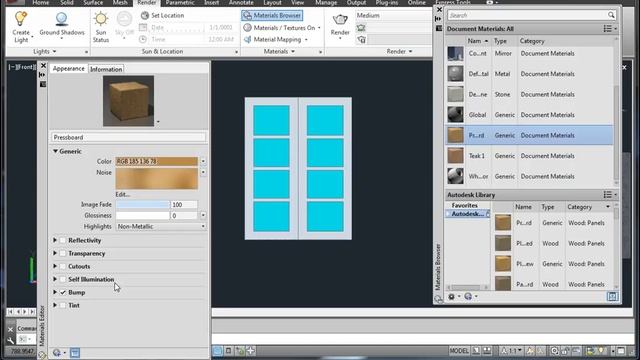Click the Materials Browser ribbon icon
This screenshot has width=640, height=360.
click(x=247, y=16)
